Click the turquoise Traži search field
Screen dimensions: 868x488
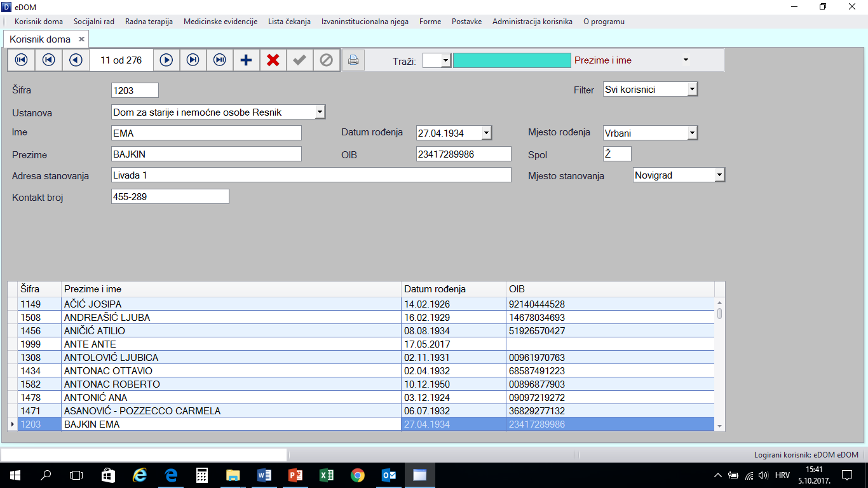point(512,60)
